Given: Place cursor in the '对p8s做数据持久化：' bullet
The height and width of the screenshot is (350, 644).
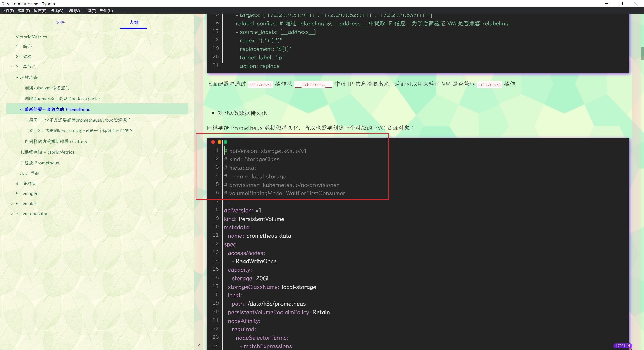Looking at the screenshot, I should pos(245,113).
